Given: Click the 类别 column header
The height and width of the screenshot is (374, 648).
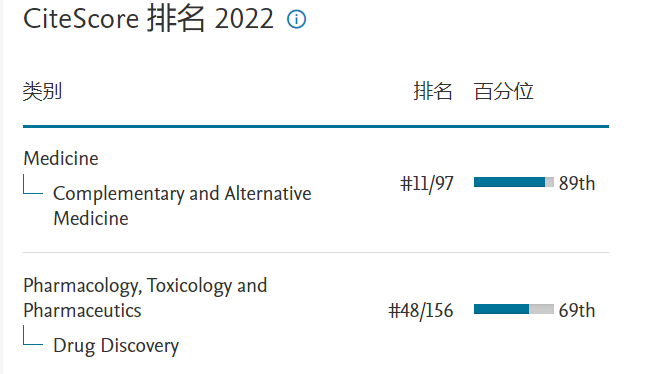Looking at the screenshot, I should point(42,91).
